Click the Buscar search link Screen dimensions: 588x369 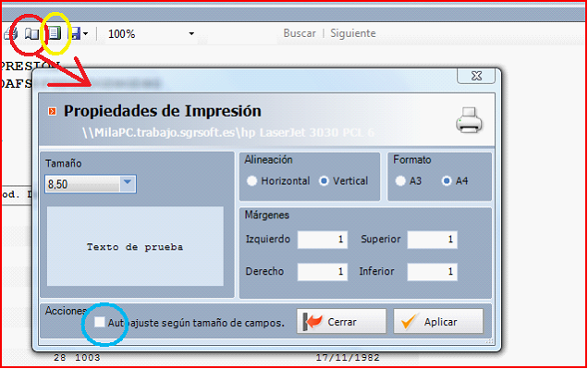(300, 33)
